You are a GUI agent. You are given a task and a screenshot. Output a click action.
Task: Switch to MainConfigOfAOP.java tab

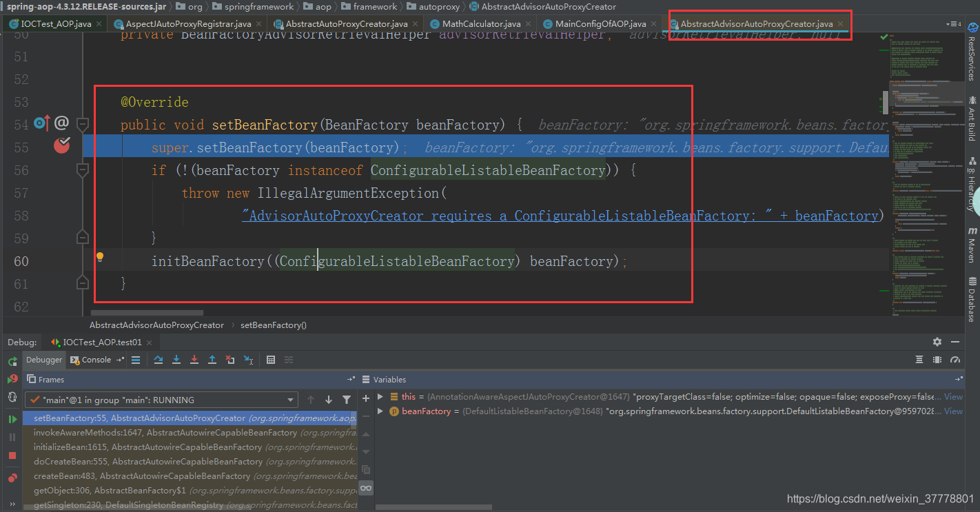point(600,23)
